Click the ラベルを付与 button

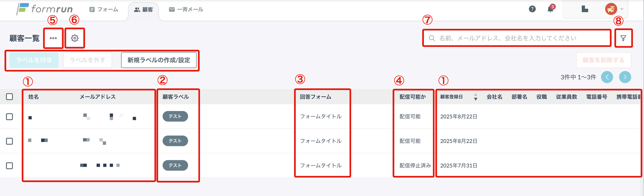click(x=34, y=60)
